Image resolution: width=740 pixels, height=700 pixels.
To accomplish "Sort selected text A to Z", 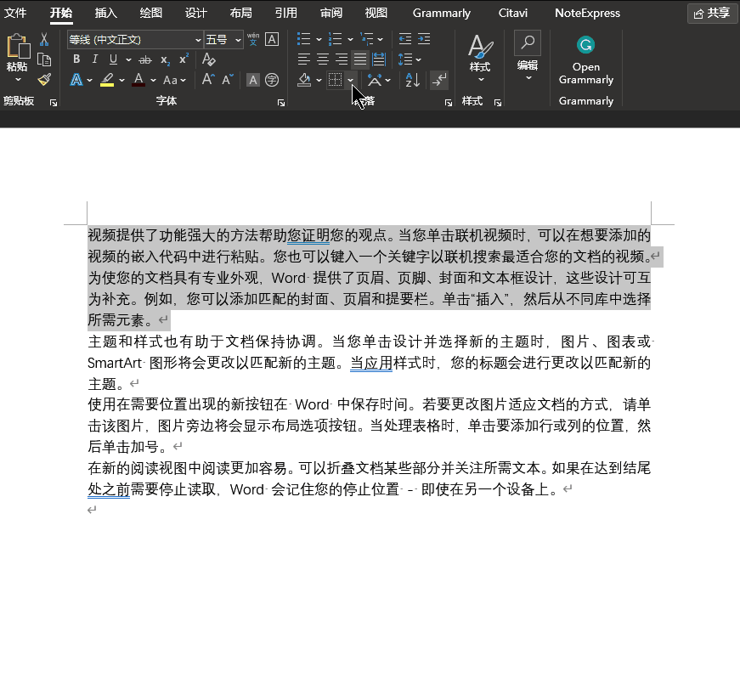I will click(412, 80).
